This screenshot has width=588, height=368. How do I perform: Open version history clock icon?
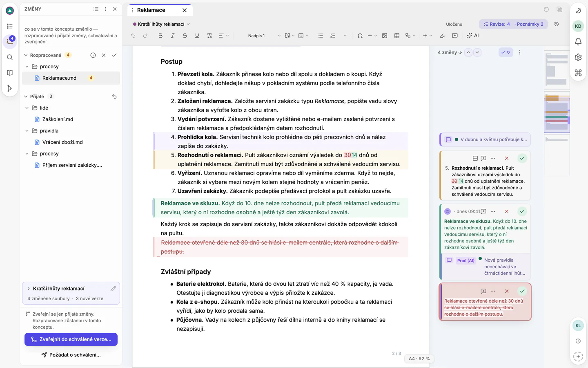point(557,24)
